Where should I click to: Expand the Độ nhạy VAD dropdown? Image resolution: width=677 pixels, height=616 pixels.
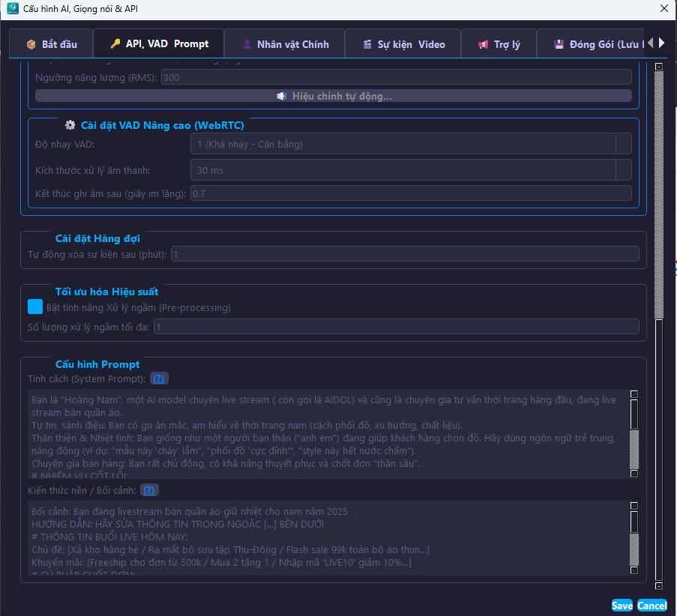tap(623, 144)
